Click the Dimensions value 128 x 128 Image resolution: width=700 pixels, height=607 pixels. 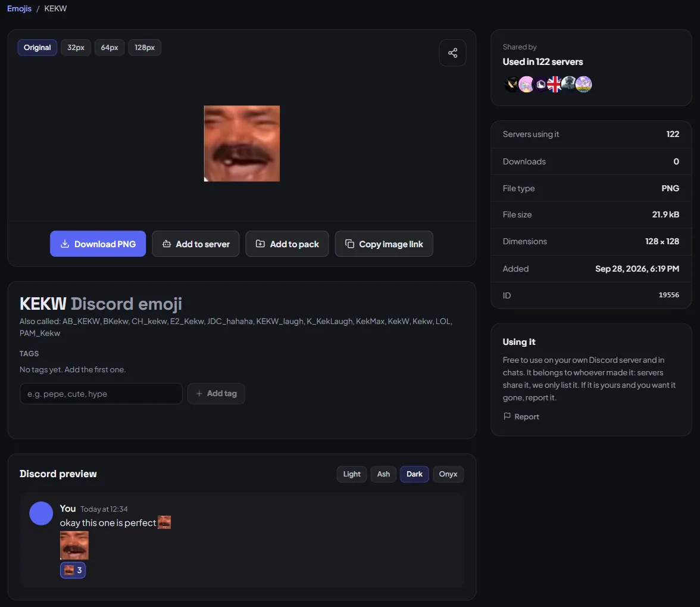click(662, 241)
